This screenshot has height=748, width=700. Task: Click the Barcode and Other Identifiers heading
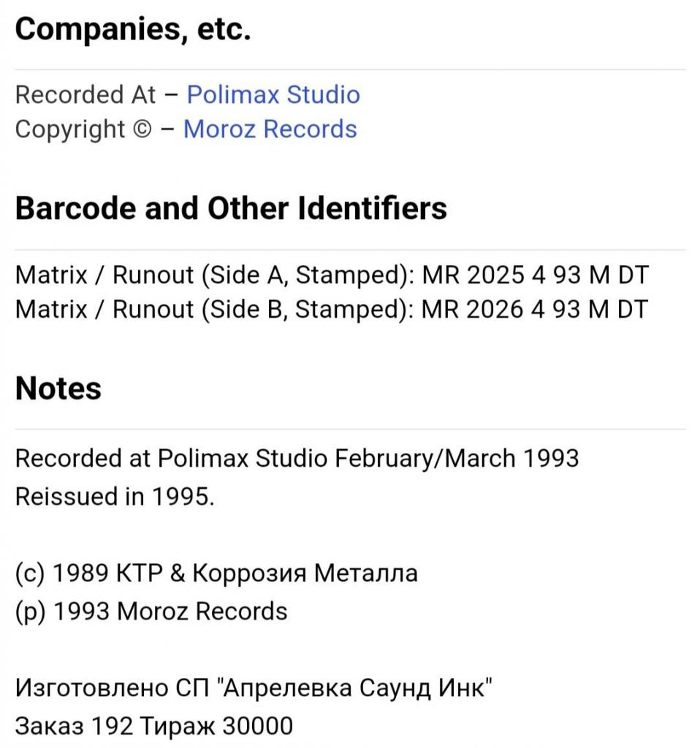(x=231, y=208)
